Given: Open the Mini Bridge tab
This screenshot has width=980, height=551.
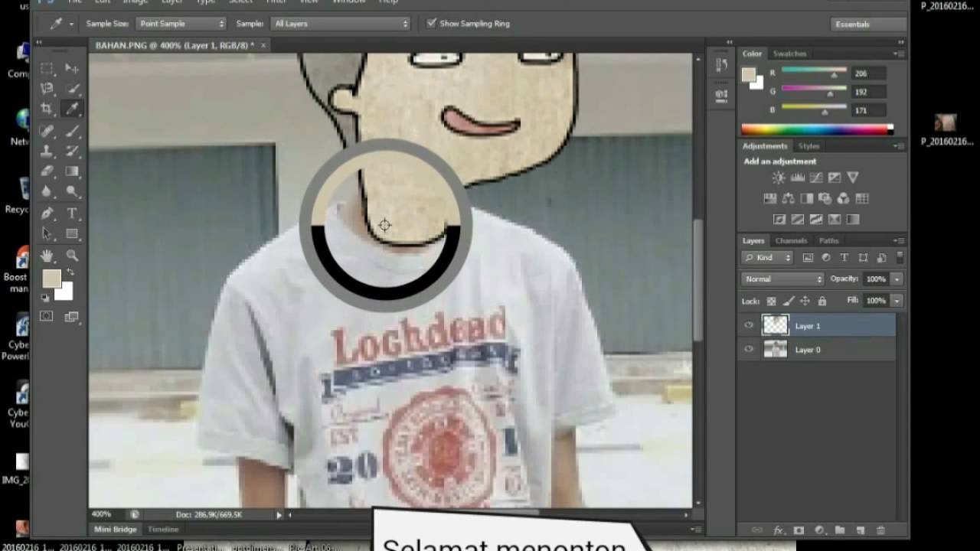Looking at the screenshot, I should click(115, 529).
